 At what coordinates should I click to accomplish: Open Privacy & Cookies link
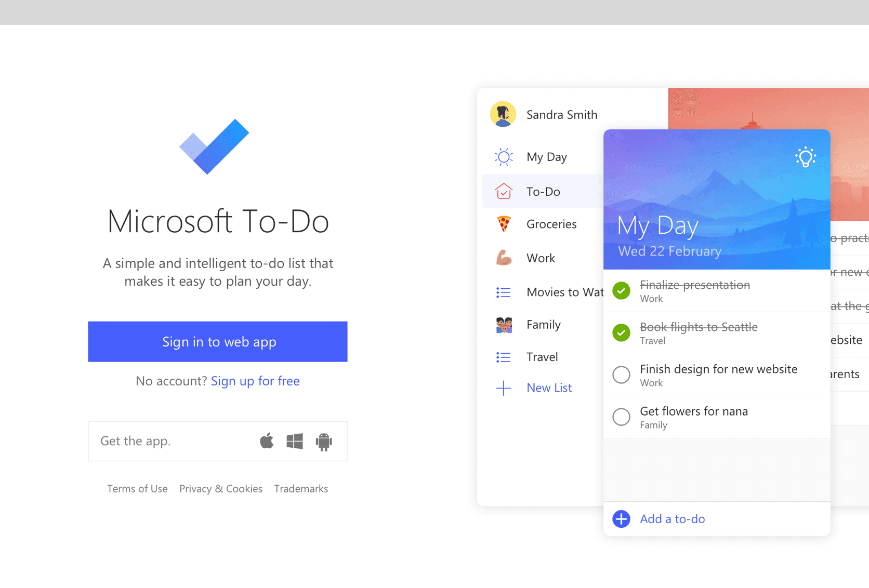coord(221,489)
